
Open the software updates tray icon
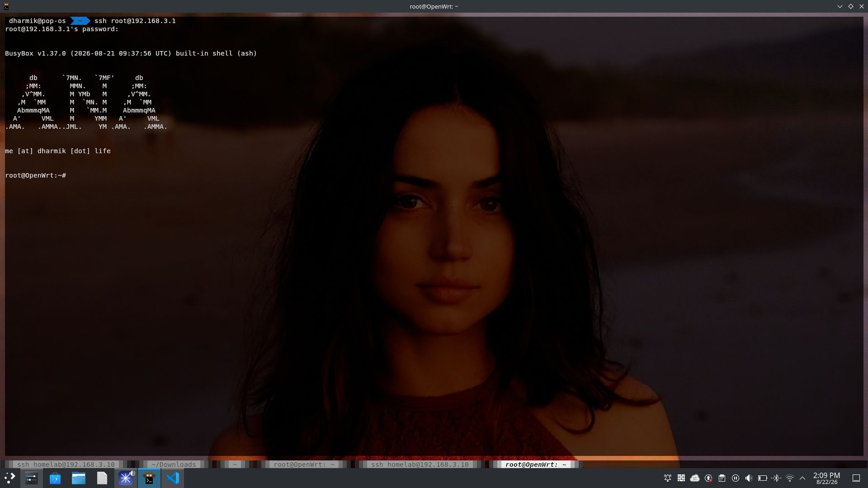click(x=708, y=478)
